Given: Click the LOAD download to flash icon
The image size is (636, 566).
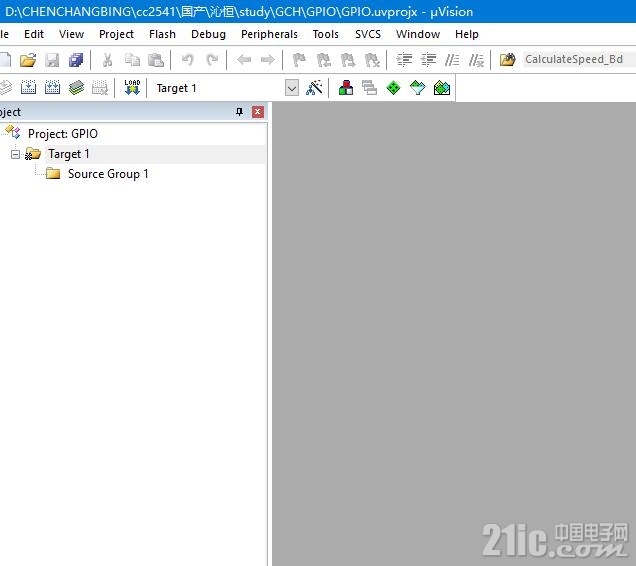Looking at the screenshot, I should pyautogui.click(x=132, y=88).
